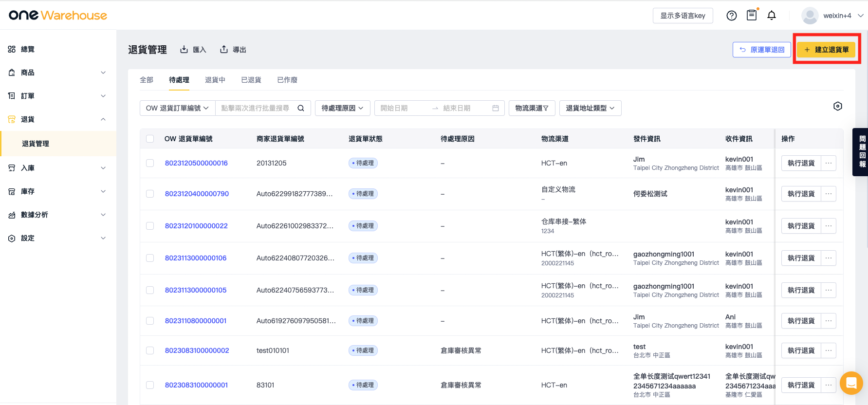Expand the 退貨地址類型 dropdown
Image resolution: width=868 pixels, height=405 pixels.
coord(590,108)
